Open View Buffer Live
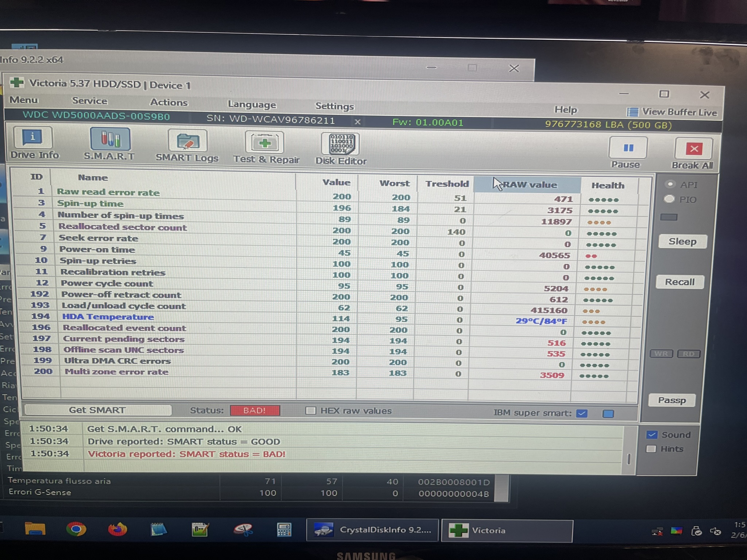Image resolution: width=747 pixels, height=560 pixels. pyautogui.click(x=672, y=112)
